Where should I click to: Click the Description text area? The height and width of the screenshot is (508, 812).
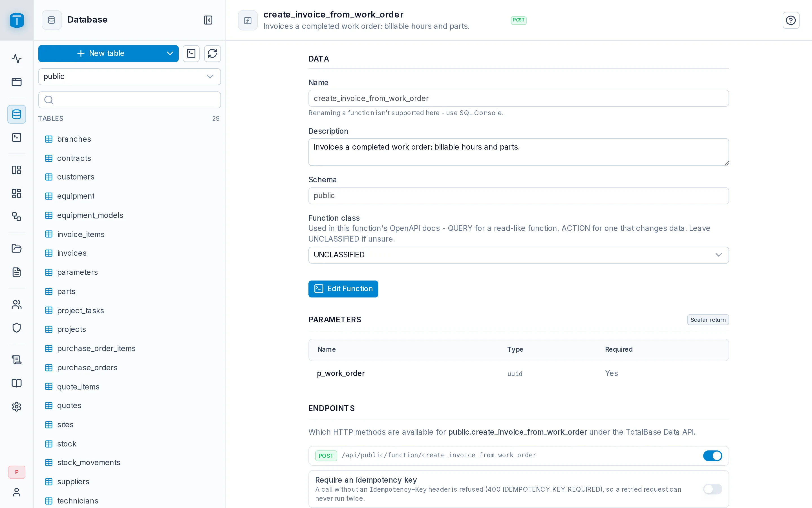(x=518, y=152)
